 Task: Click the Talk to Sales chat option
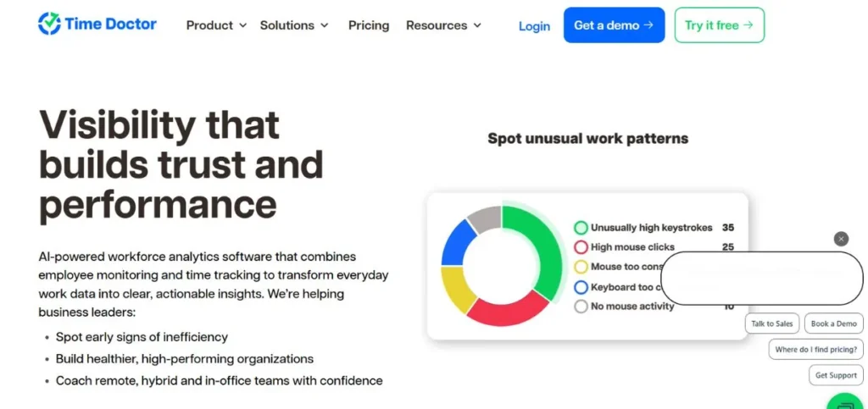coord(771,323)
